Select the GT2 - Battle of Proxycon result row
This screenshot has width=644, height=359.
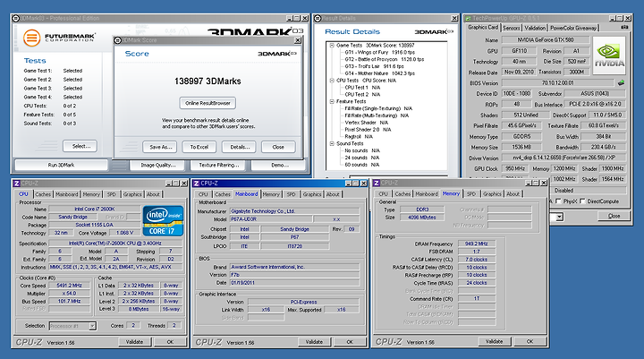tap(384, 59)
